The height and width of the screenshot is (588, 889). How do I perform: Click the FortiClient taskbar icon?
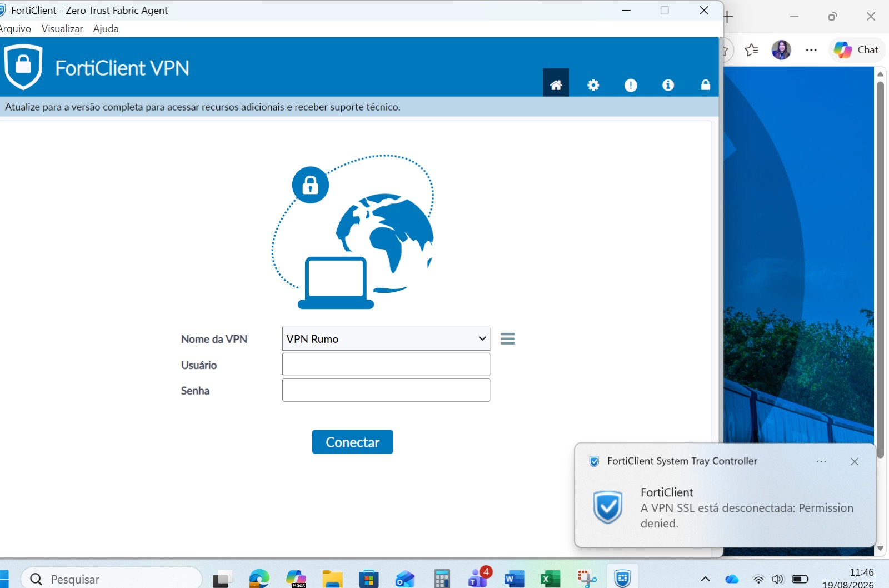pos(622,578)
